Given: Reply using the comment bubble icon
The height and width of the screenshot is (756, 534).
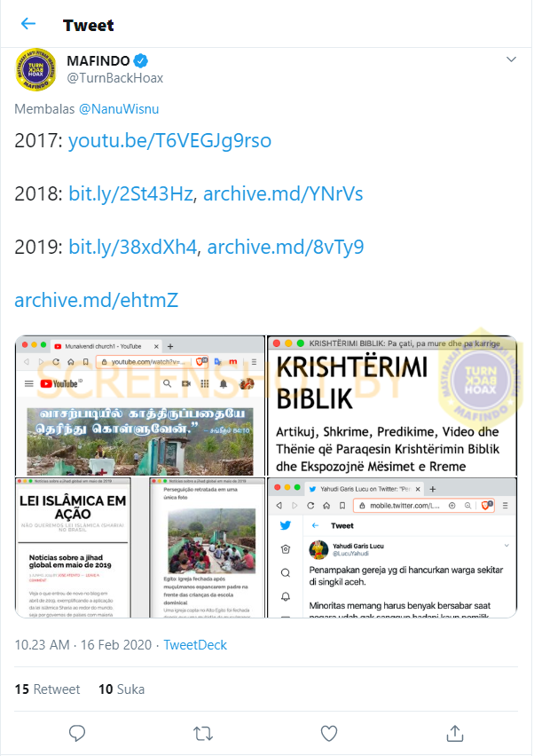Looking at the screenshot, I should click(77, 733).
